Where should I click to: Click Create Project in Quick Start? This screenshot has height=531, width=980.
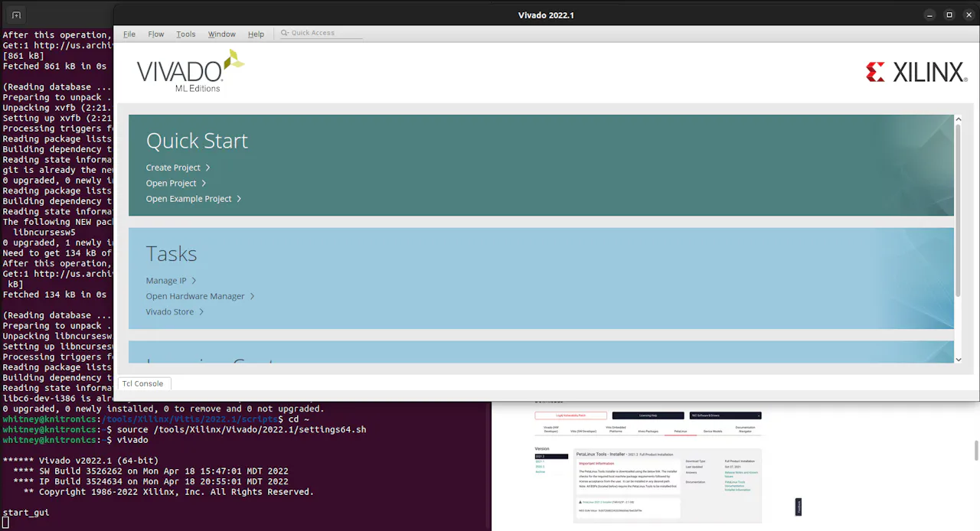click(x=178, y=168)
